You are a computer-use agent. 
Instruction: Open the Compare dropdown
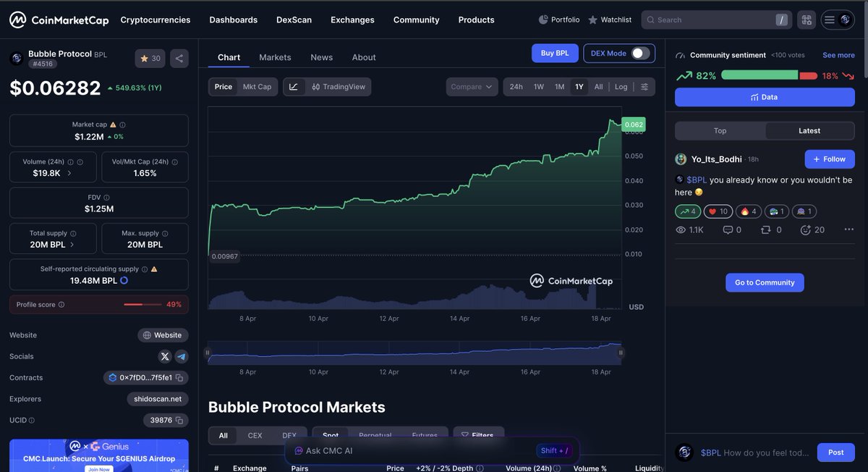pos(472,87)
